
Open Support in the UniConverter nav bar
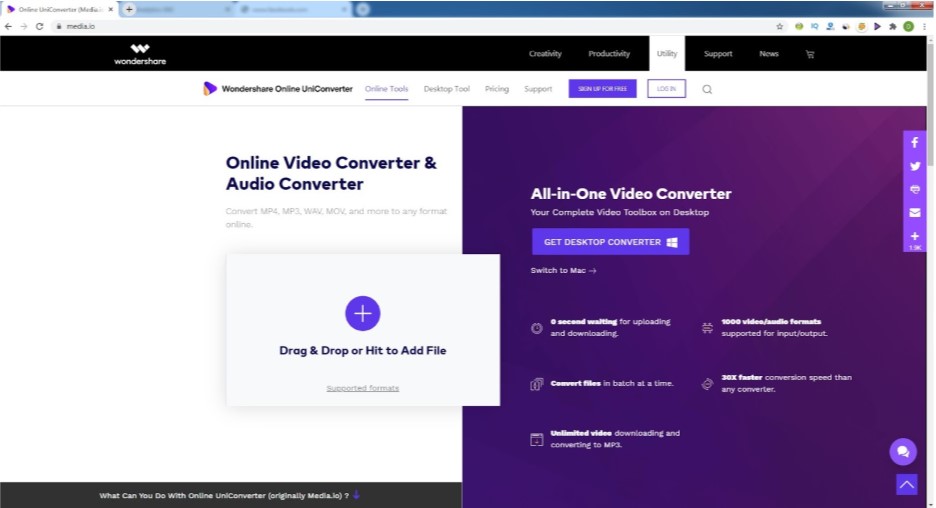pyautogui.click(x=538, y=89)
